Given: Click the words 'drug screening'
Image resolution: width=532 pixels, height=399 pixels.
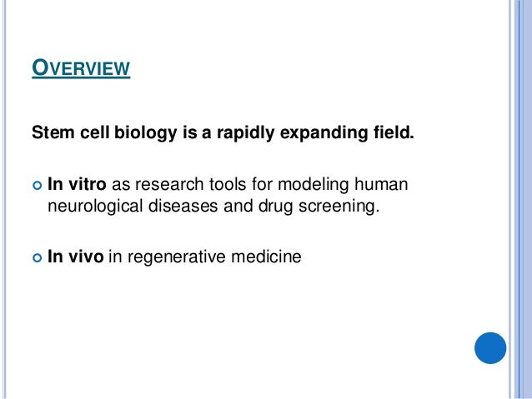Looking at the screenshot, I should 317,207.
